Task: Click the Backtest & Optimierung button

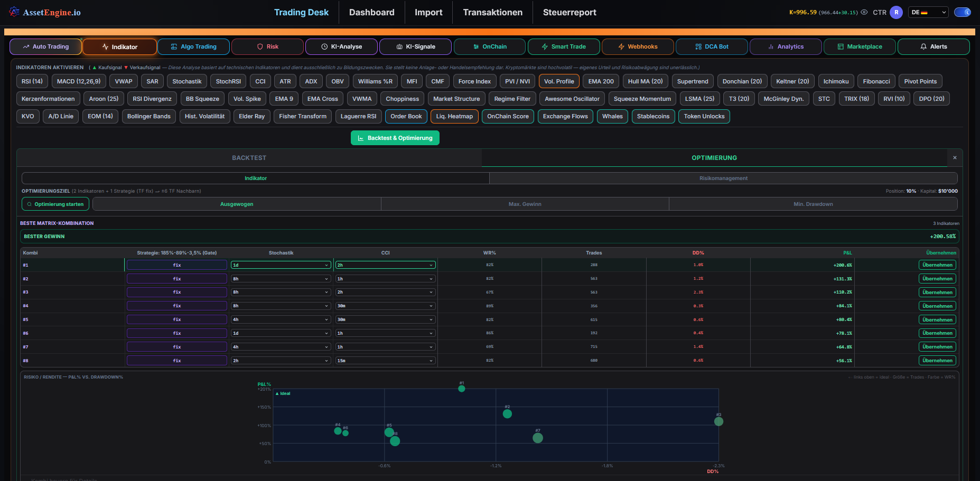Action: pyautogui.click(x=395, y=138)
